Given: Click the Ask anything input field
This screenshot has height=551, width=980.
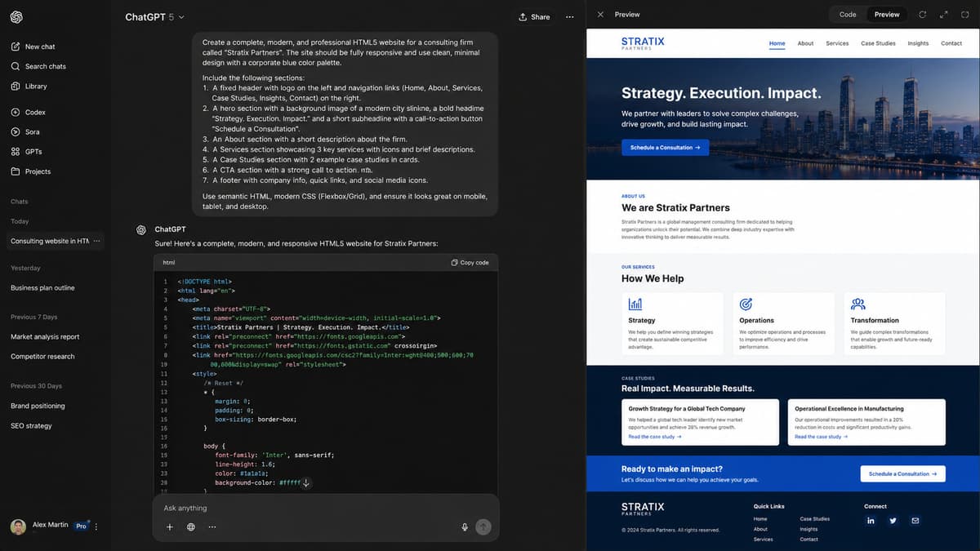Looking at the screenshot, I should click(325, 508).
